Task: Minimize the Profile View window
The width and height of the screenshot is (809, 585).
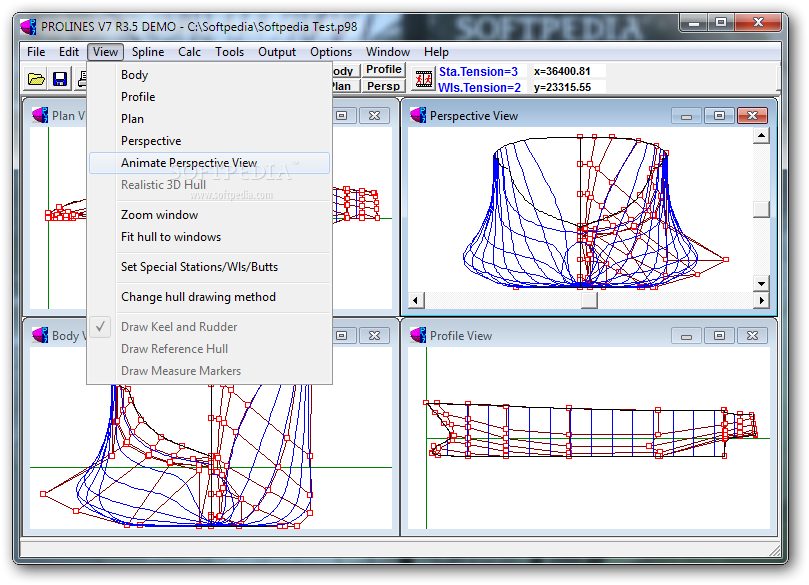Action: click(686, 336)
